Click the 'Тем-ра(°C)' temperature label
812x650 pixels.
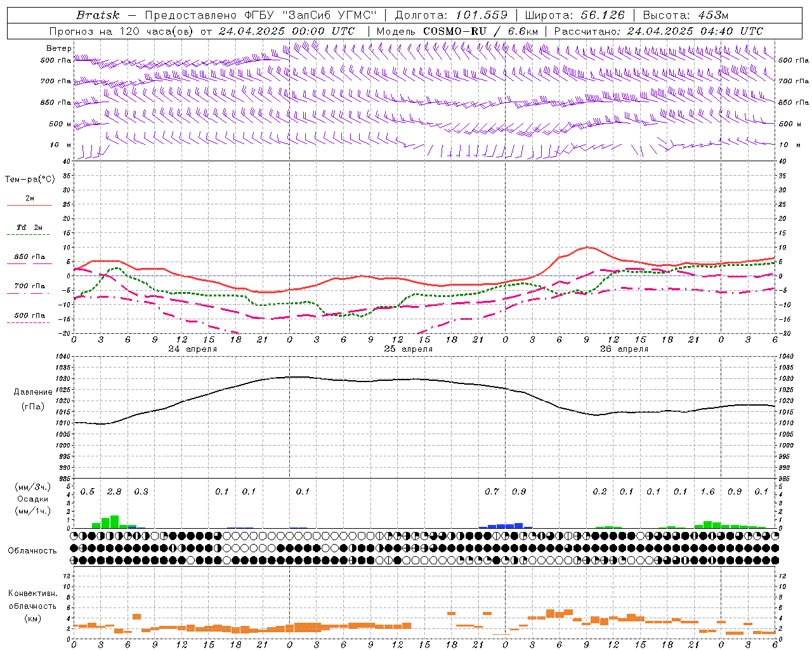point(30,180)
